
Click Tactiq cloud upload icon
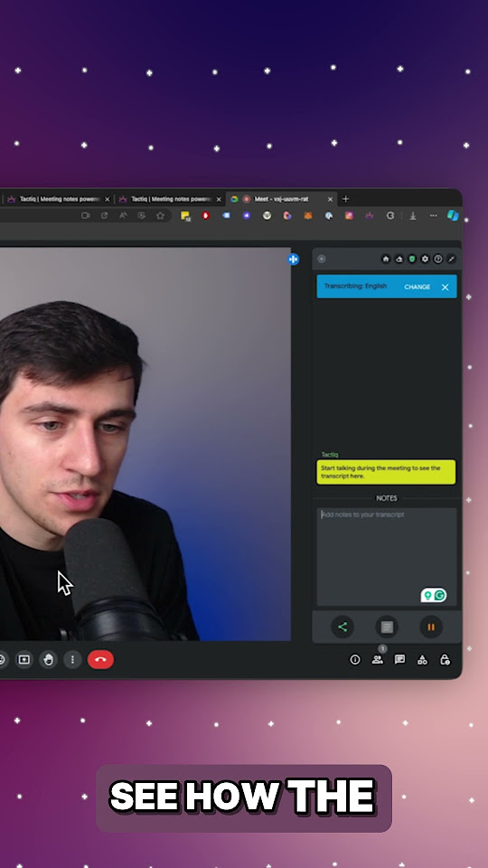coord(399,259)
